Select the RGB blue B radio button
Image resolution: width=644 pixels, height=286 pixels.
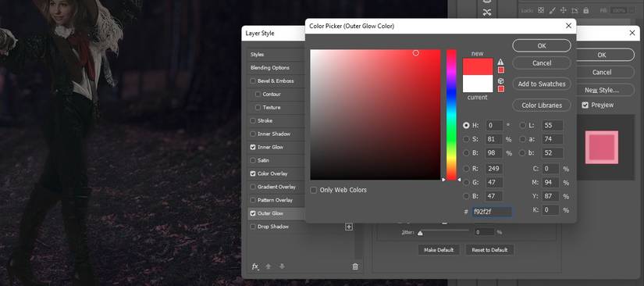pos(466,196)
